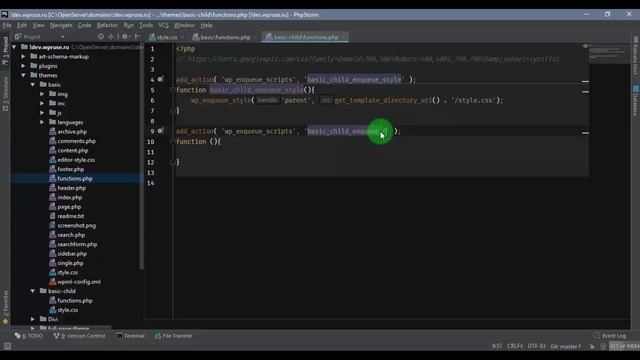
Task: Open the Run menu
Action: (129, 25)
